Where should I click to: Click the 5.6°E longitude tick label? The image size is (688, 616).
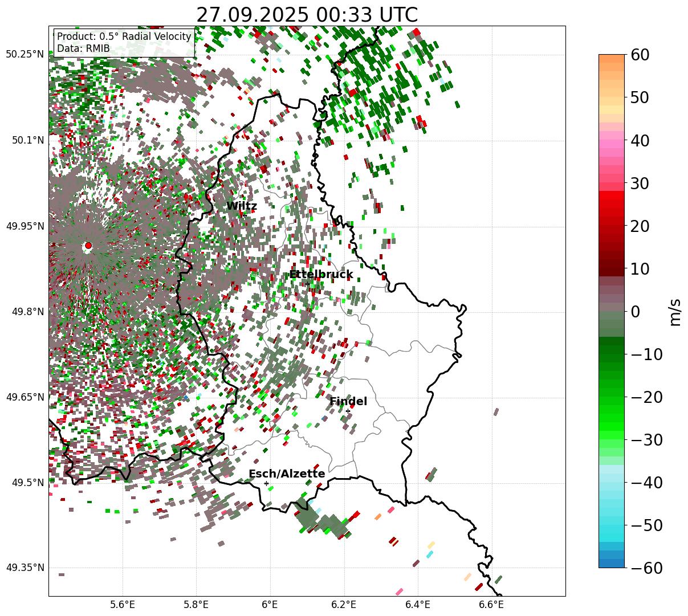click(x=123, y=605)
